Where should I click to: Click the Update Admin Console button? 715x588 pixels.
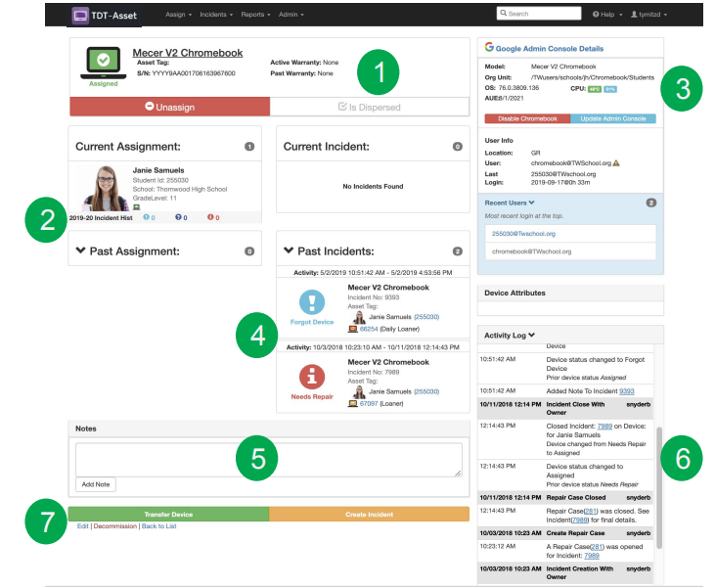(x=613, y=118)
